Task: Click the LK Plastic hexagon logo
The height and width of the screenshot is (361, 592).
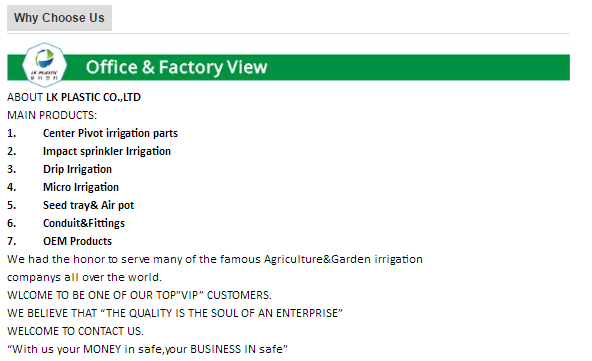Action: (x=45, y=65)
